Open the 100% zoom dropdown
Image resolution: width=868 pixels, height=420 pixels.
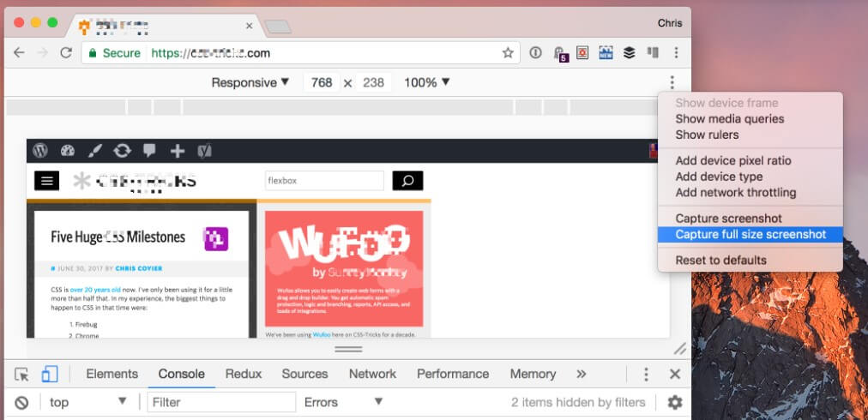click(427, 82)
